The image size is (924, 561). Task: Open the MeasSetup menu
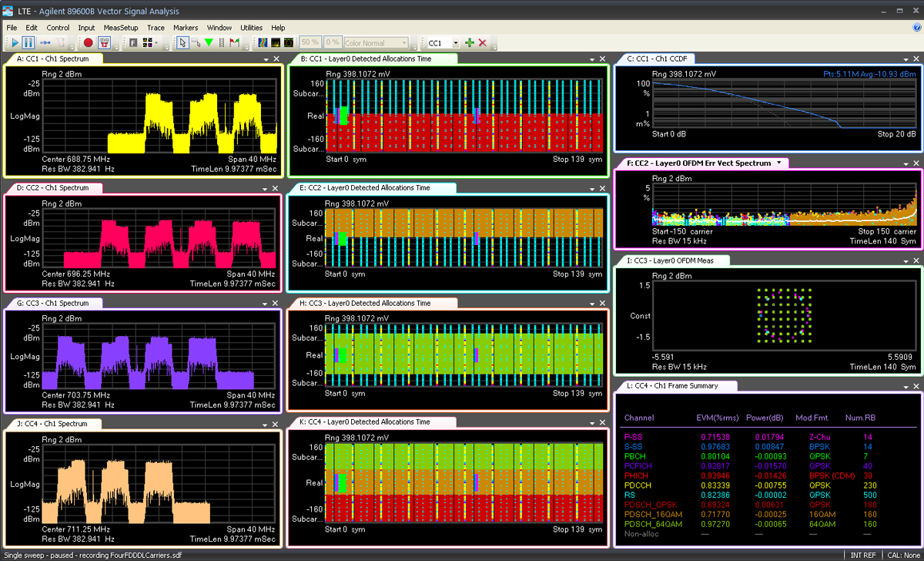(120, 28)
